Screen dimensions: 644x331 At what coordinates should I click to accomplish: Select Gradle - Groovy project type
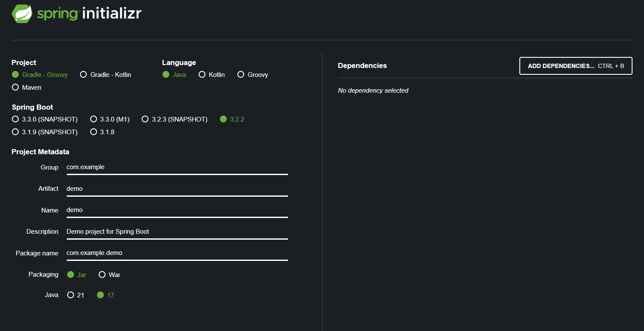tap(40, 75)
